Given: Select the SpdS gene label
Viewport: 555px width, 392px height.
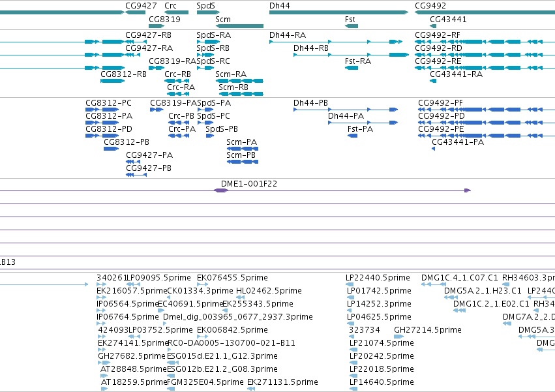Looking at the screenshot, I should (x=205, y=6).
